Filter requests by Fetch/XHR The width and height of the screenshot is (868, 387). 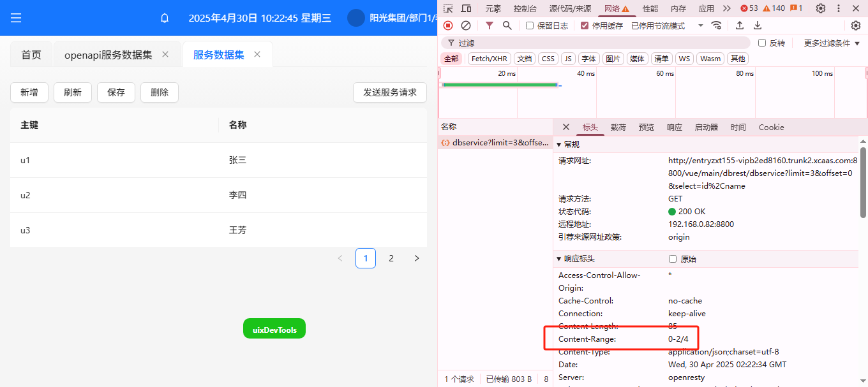pos(490,59)
